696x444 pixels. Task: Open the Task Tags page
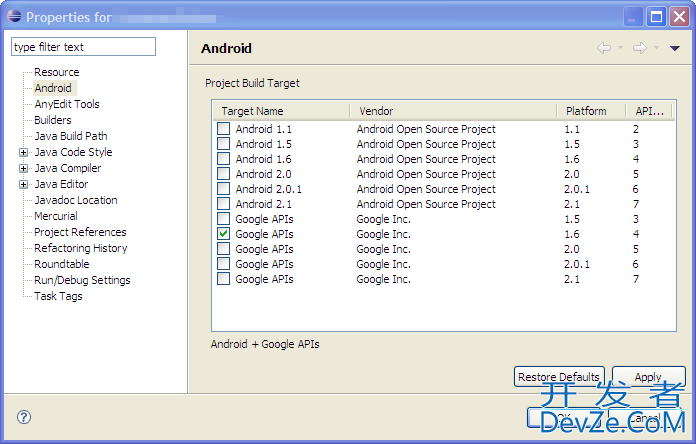click(x=58, y=296)
